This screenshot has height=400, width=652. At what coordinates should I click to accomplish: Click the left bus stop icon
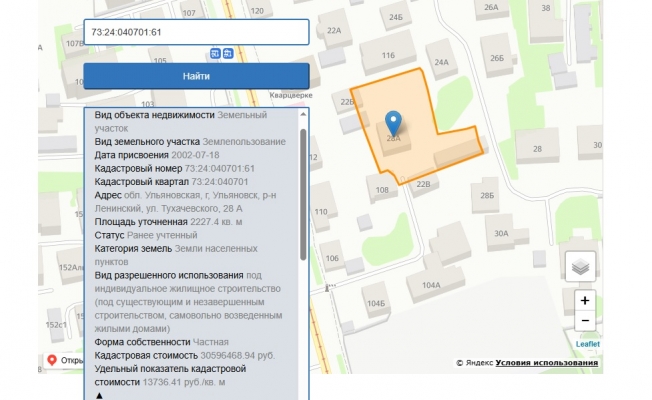215,53
